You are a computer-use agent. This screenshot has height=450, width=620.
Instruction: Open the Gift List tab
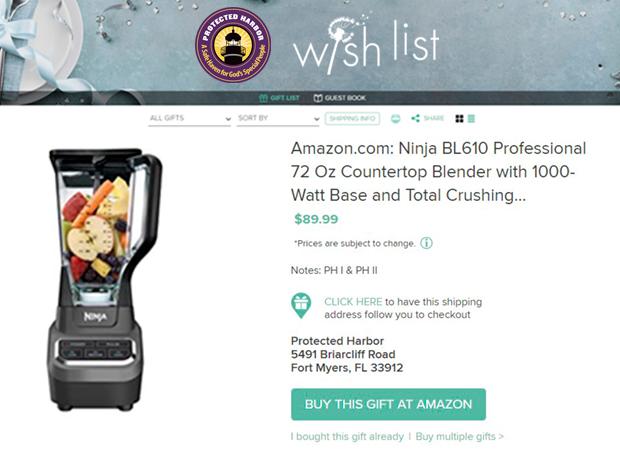click(279, 98)
